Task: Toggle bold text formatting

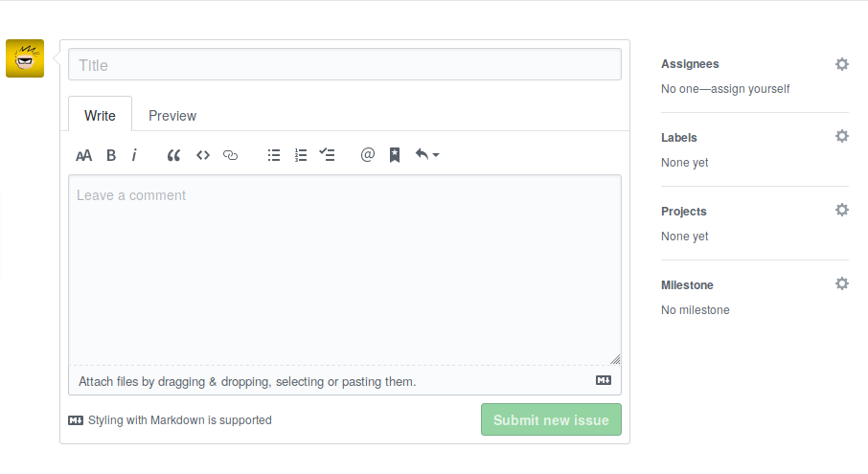Action: [x=111, y=155]
